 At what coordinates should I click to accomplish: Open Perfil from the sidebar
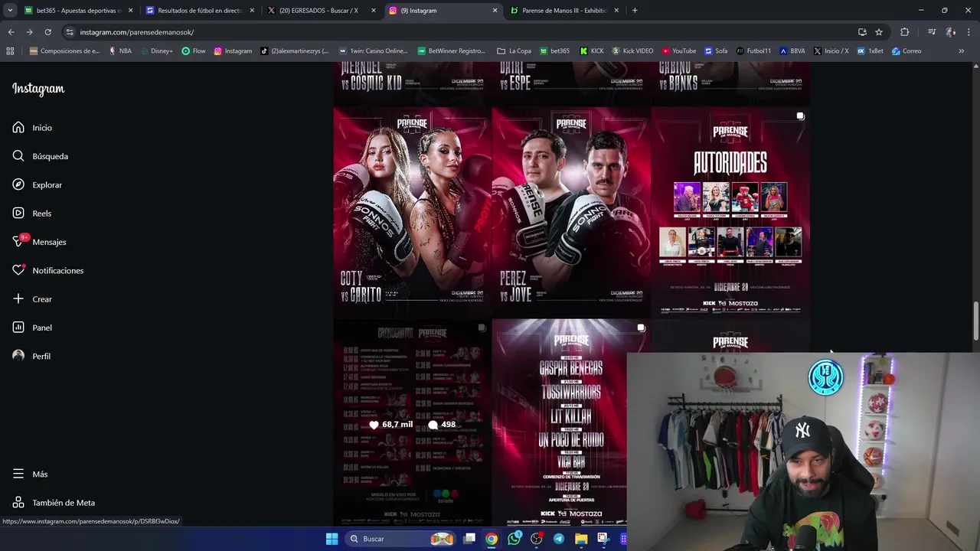(31, 357)
